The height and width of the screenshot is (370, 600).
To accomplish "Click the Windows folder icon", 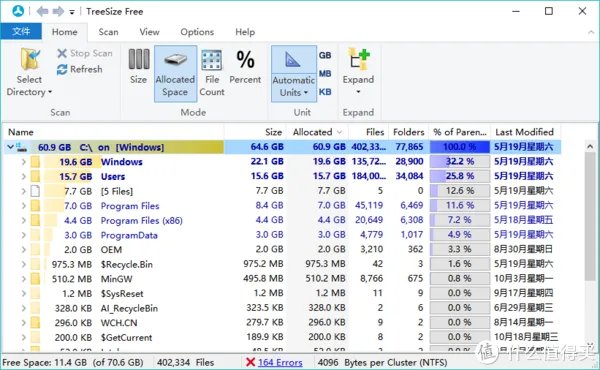I will click(35, 162).
